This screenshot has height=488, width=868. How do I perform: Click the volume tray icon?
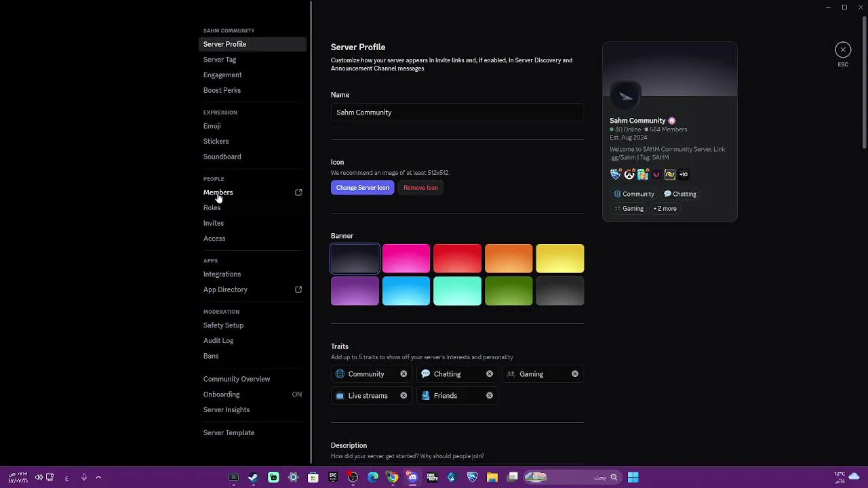(x=39, y=477)
